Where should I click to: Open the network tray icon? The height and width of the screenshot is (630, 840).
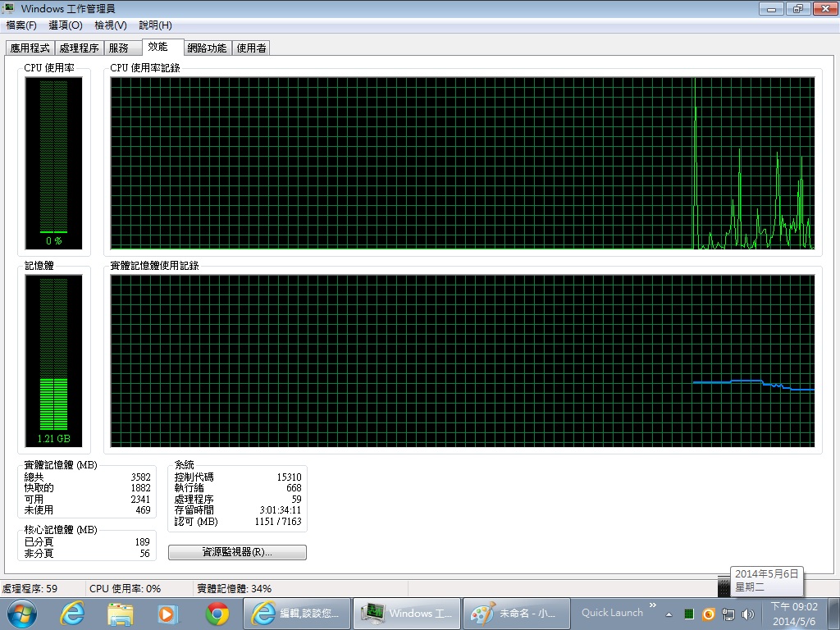(728, 614)
